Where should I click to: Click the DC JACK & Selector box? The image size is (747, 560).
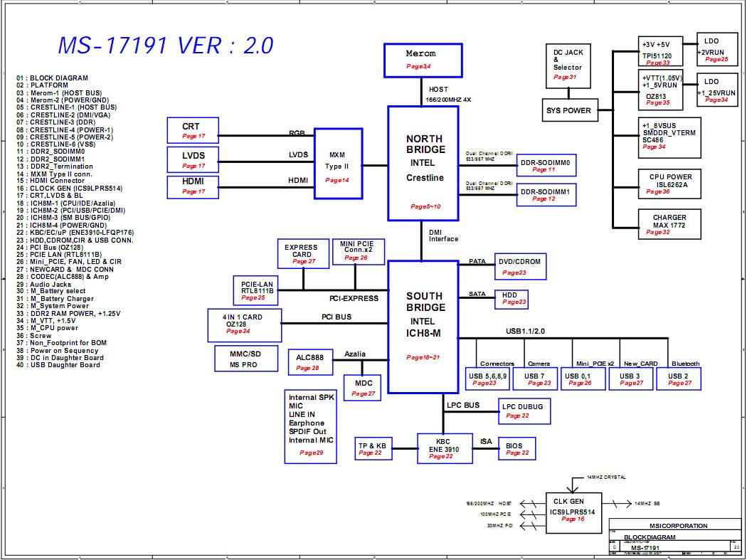coord(568,65)
